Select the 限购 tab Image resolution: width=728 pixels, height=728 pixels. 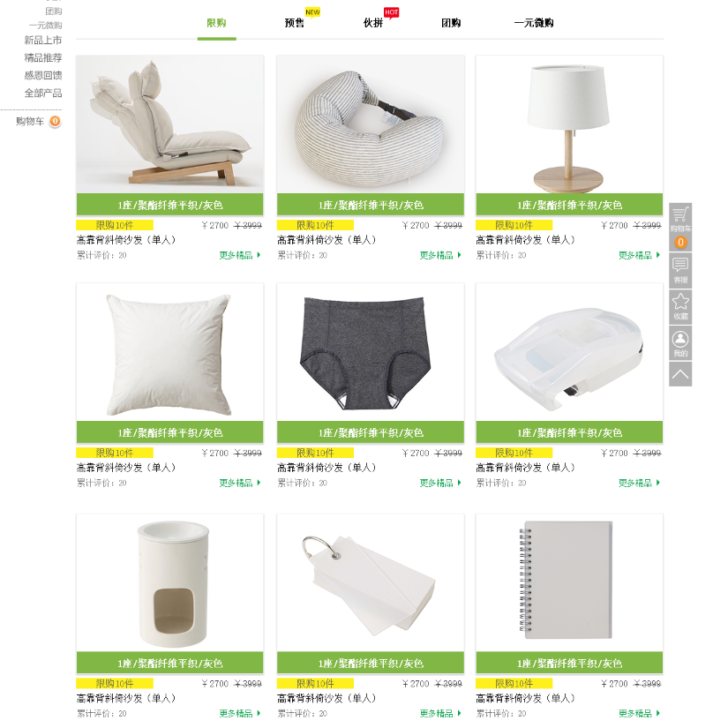click(216, 23)
